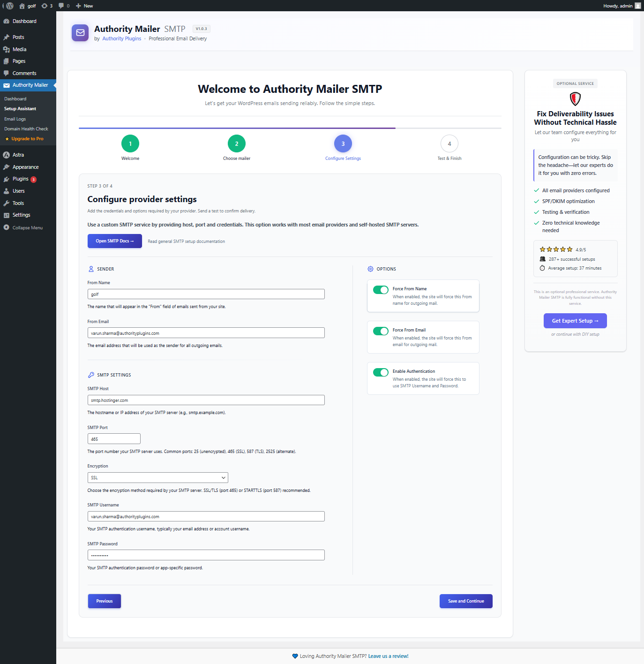Click the SMTP Port input field
The image size is (644, 664).
[114, 439]
